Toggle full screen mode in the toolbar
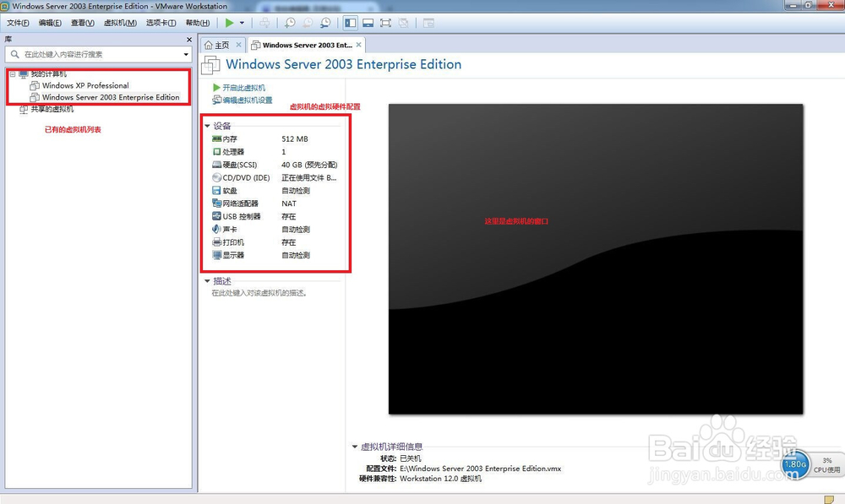Viewport: 845px width, 504px height. 385,23
